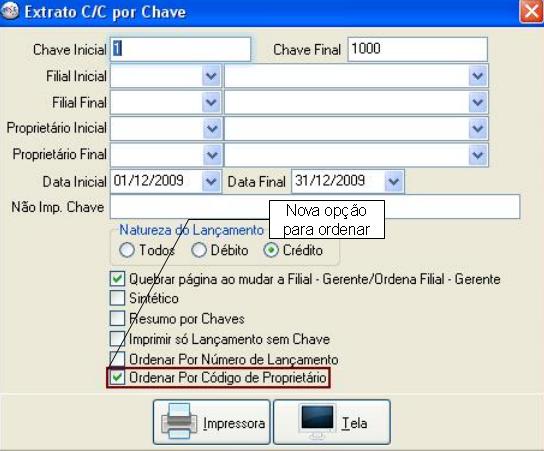Open the Proprietário Final code dropdown
Image resolution: width=544 pixels, height=451 pixels.
[211, 155]
